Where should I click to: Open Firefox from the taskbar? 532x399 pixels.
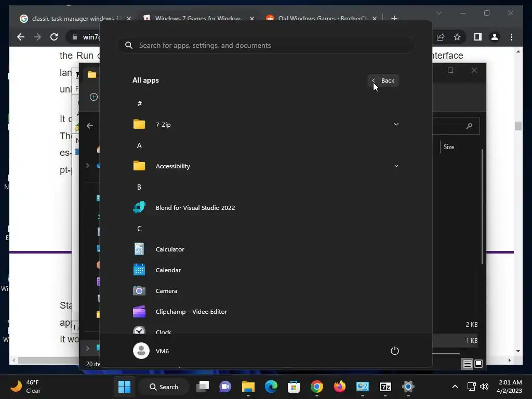click(339, 387)
